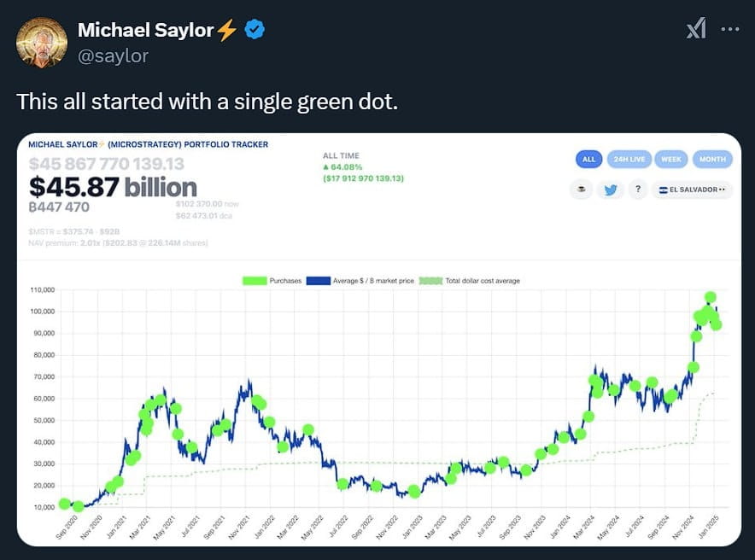Click the coffee cup donate icon

[x=581, y=190]
